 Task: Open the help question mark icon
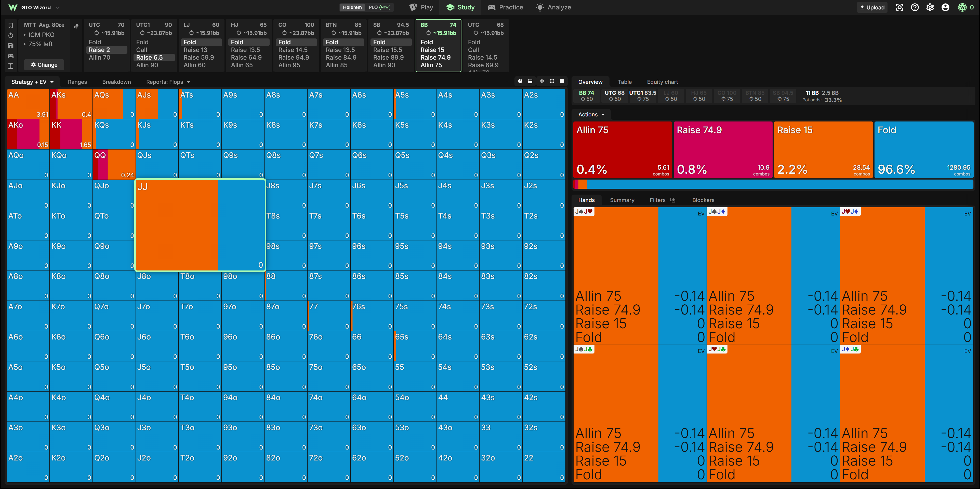tap(915, 7)
